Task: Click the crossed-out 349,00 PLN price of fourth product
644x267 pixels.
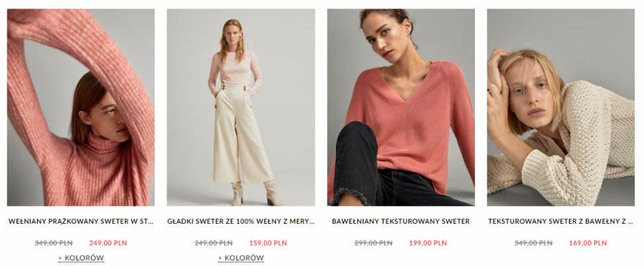Action: [x=533, y=243]
